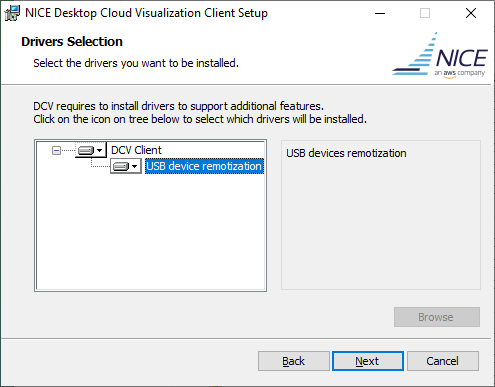
Task: Click empty area of the drivers tree
Action: click(x=150, y=233)
